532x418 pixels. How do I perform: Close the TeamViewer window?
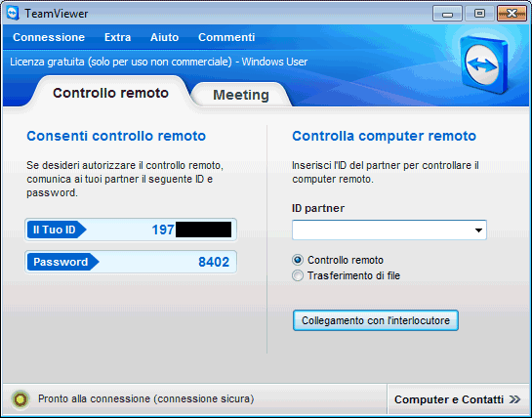coord(512,14)
